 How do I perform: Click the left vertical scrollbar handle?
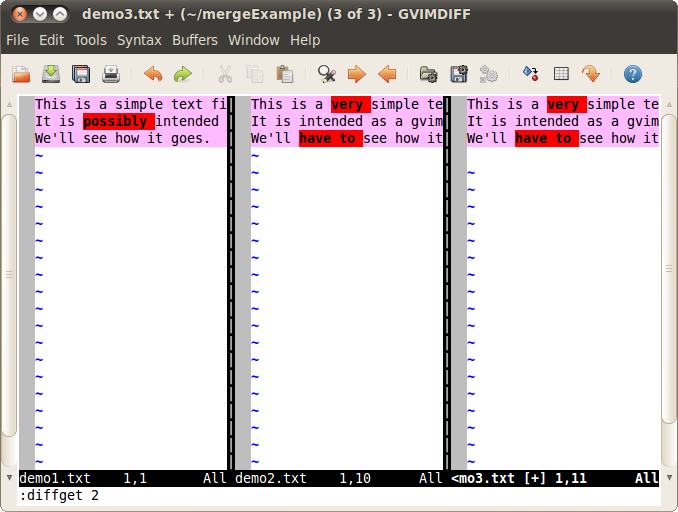pos(9,275)
